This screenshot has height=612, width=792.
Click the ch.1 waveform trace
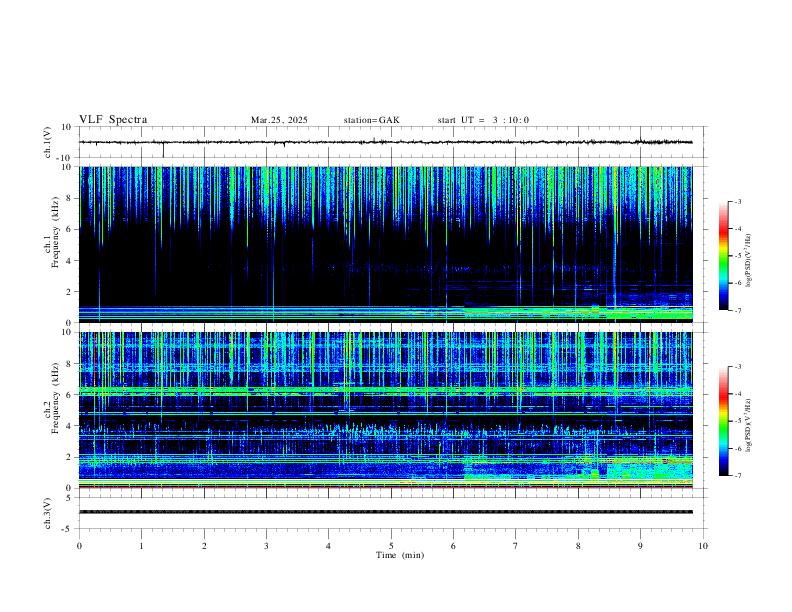pos(385,142)
